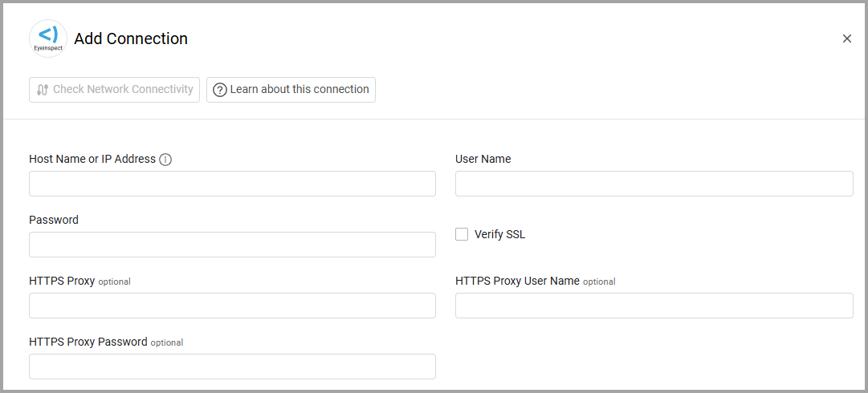868x393 pixels.
Task: Click the Verify SSL label text
Action: click(x=499, y=234)
